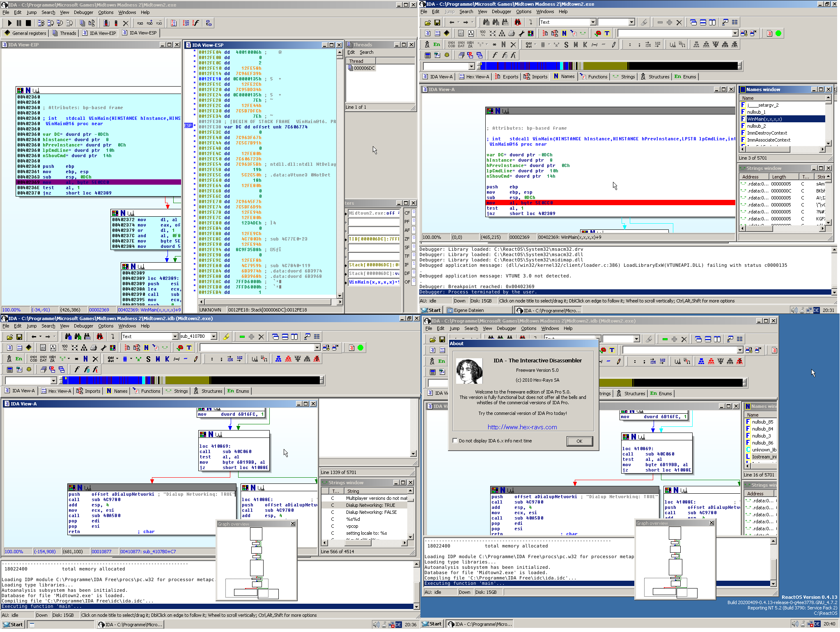Click Start button on bottom-left taskbar
This screenshot has height=632, width=840.
click(x=13, y=625)
